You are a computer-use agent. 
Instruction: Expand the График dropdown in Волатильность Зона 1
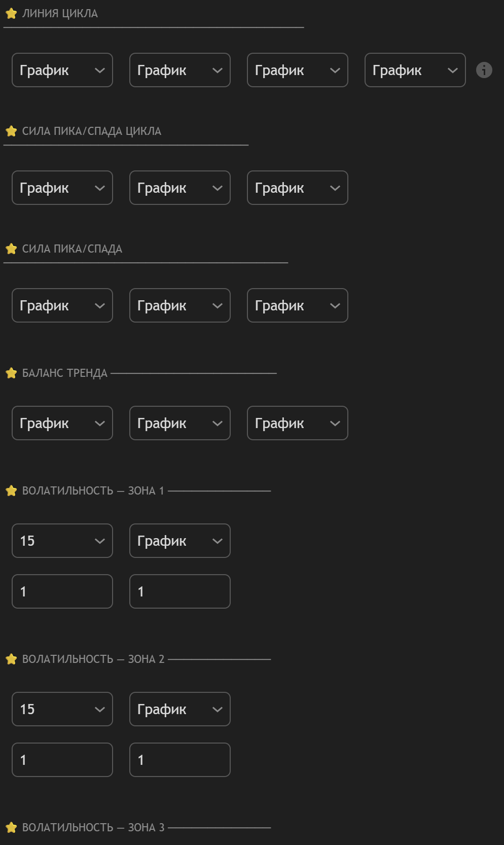point(180,541)
